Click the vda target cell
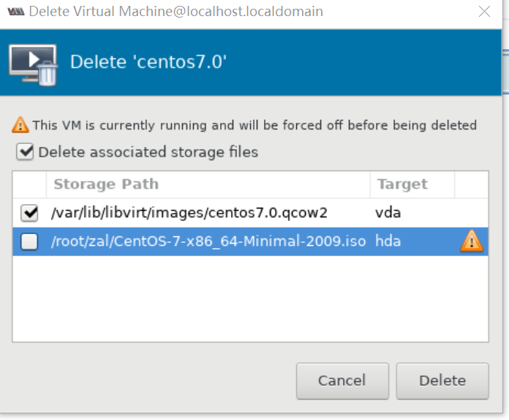The image size is (509, 420). (x=388, y=213)
